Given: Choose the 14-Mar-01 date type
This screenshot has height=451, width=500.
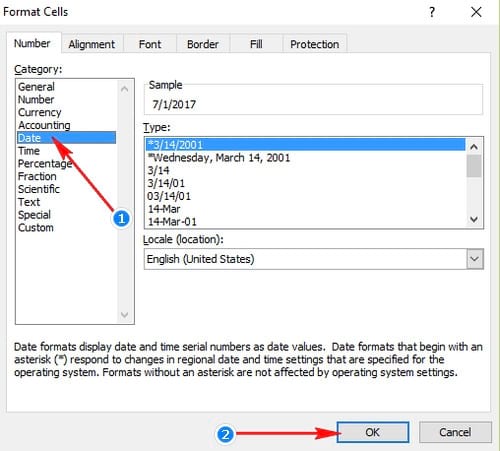Looking at the screenshot, I should 305,222.
